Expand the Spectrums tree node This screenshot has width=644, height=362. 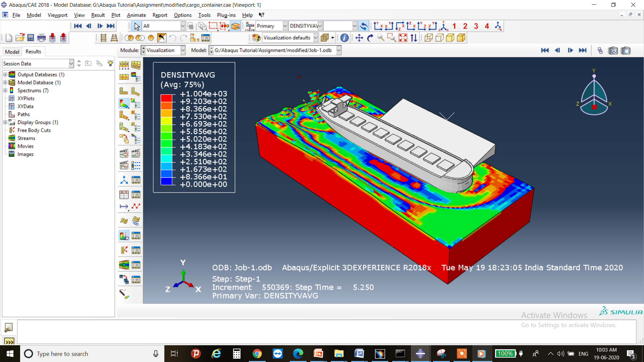5,90
